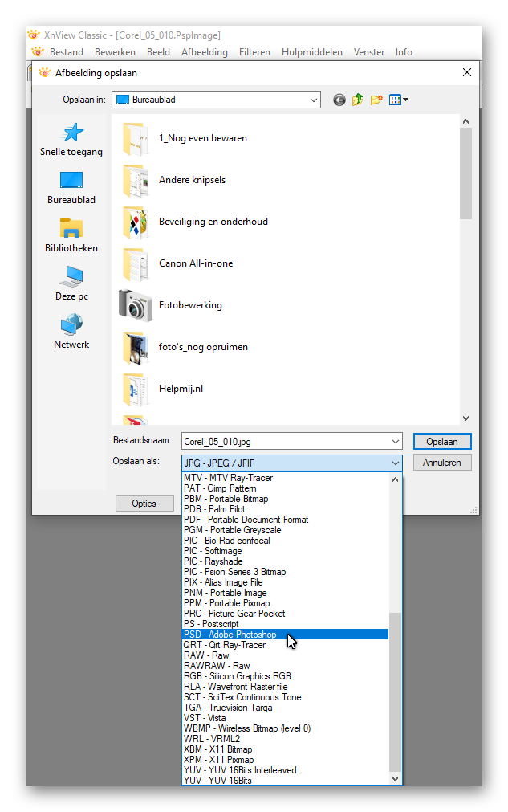Screen dimensions: 508x812
Task: Select the foto's_nog opruimen folder
Action: point(185,347)
